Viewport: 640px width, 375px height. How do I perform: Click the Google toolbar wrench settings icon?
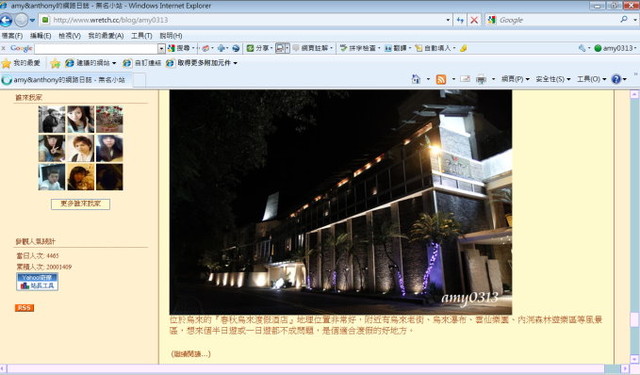tap(582, 48)
